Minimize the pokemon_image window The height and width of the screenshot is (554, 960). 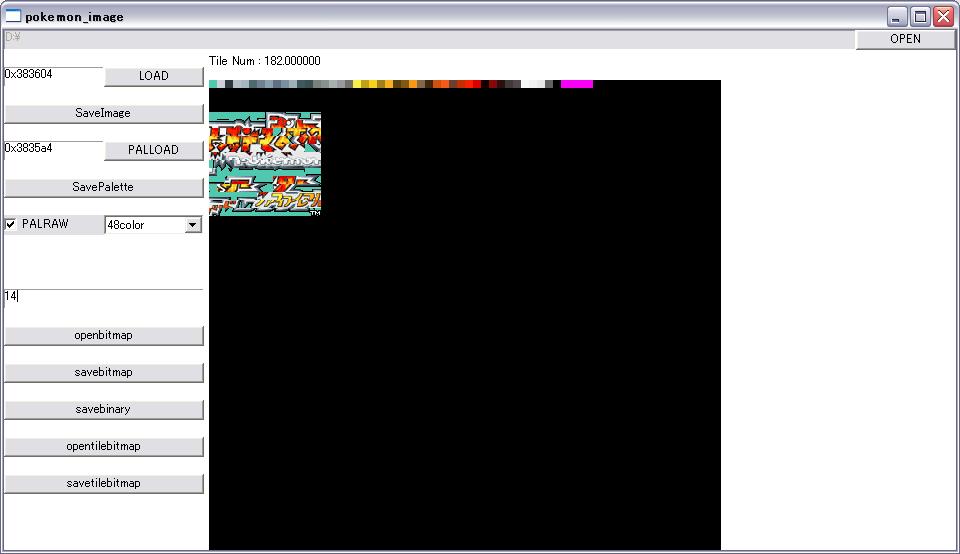(x=897, y=17)
